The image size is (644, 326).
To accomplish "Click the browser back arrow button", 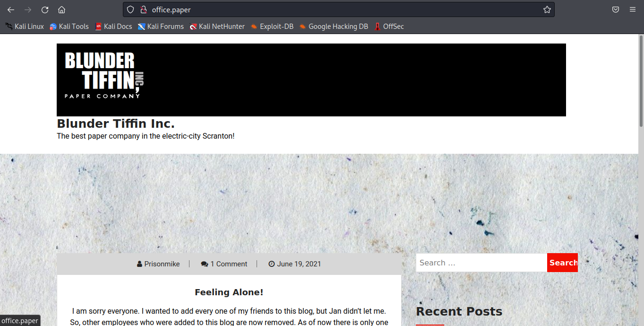I will 11,9.
